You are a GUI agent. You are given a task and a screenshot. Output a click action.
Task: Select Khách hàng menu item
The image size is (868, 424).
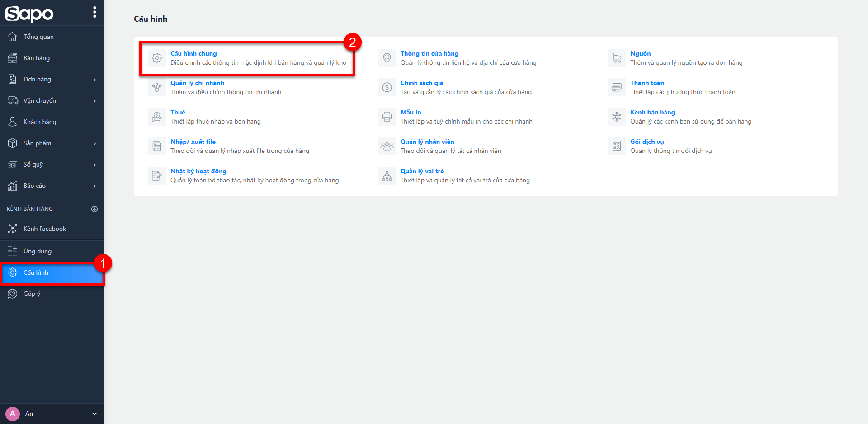pyautogui.click(x=40, y=122)
